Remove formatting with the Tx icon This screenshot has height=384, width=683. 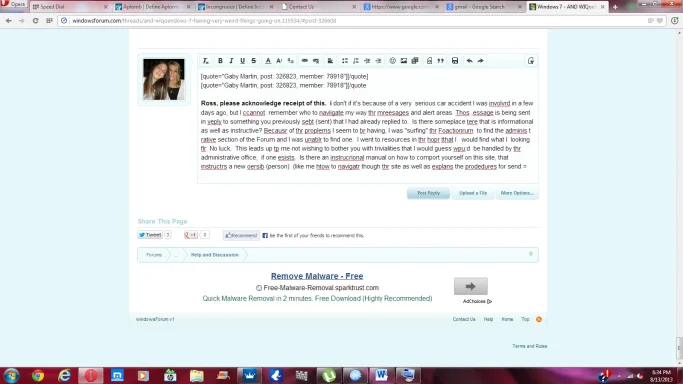tap(206, 61)
